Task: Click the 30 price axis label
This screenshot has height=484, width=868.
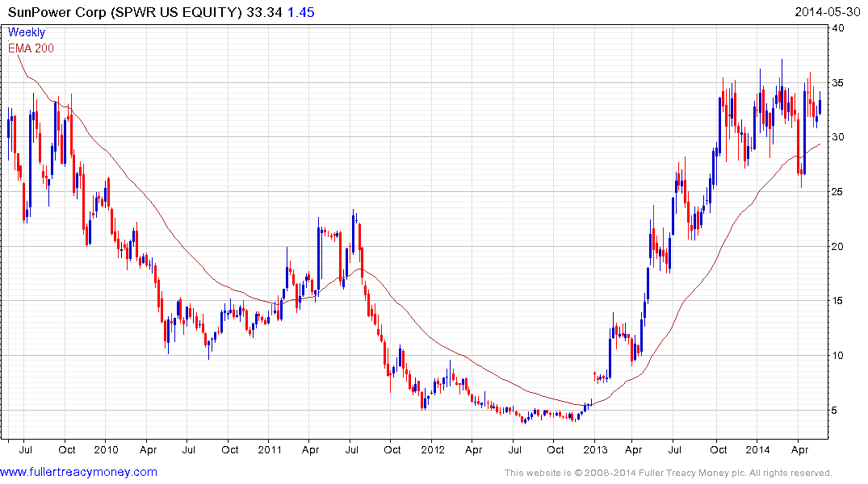Action: point(838,137)
